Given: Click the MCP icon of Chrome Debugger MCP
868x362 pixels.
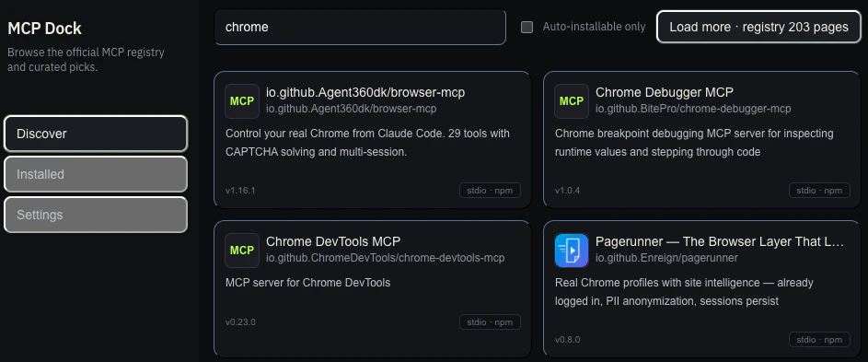Looking at the screenshot, I should pyautogui.click(x=572, y=101).
